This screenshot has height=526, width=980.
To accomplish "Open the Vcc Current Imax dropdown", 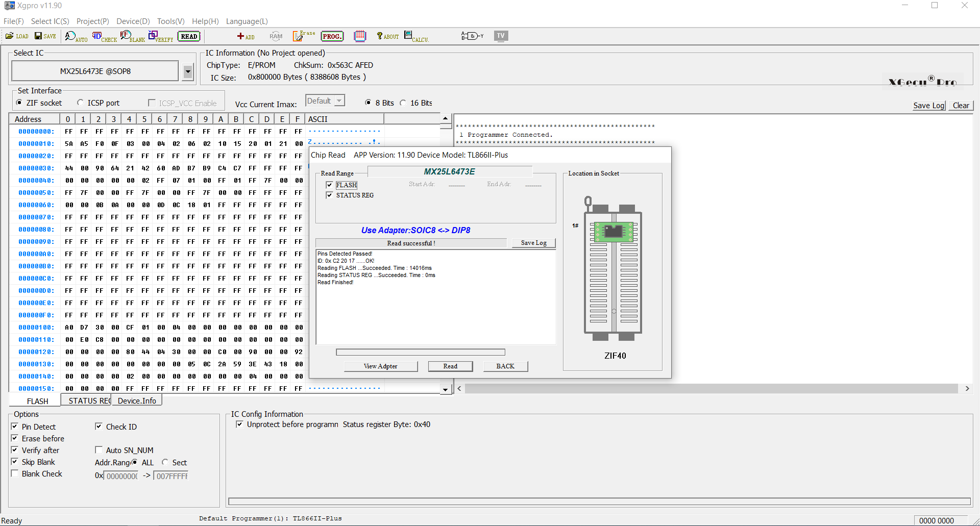I will [339, 101].
